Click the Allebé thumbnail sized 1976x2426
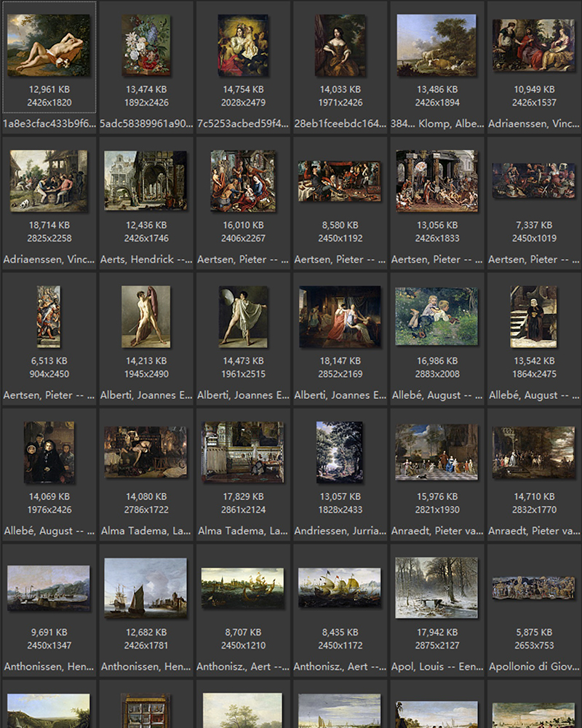Viewport: 582px width, 728px height. (x=49, y=452)
